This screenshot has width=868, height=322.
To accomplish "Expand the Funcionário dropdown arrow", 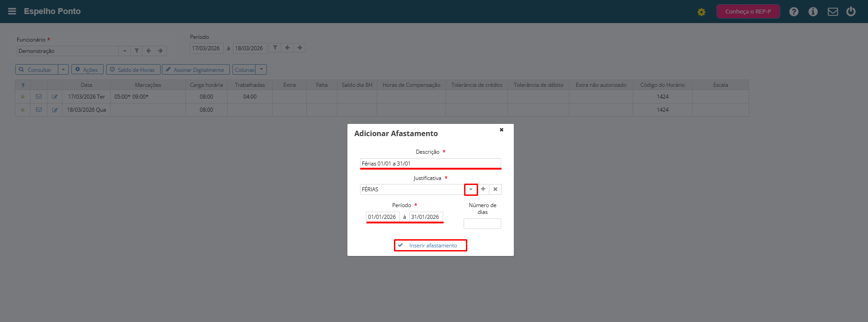I will tap(125, 51).
